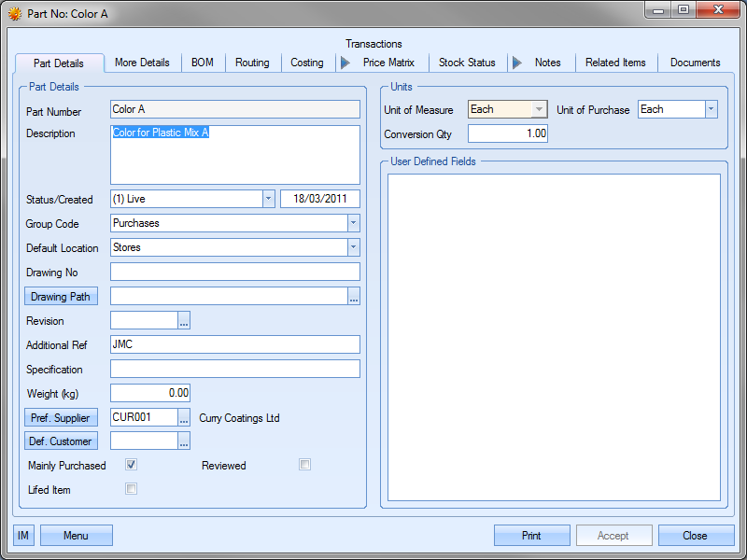Image resolution: width=747 pixels, height=560 pixels.
Task: Open Pref. Supplier lookup ellipsis button
Action: coord(184,418)
